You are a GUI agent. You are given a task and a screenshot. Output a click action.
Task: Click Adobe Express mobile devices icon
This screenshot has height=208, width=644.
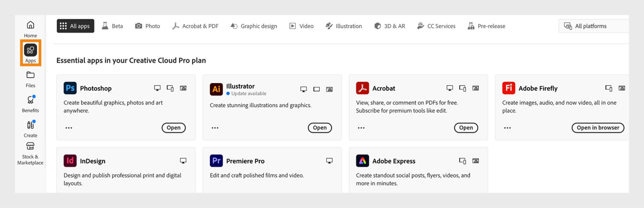click(463, 161)
